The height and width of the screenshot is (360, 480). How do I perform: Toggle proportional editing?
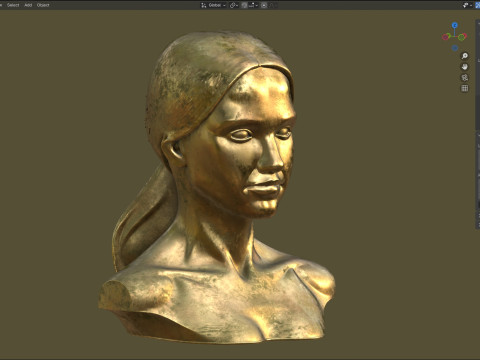point(264,5)
